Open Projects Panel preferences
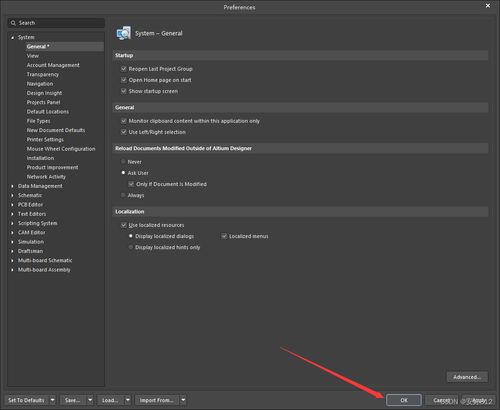This screenshot has width=500, height=410. pyautogui.click(x=43, y=102)
